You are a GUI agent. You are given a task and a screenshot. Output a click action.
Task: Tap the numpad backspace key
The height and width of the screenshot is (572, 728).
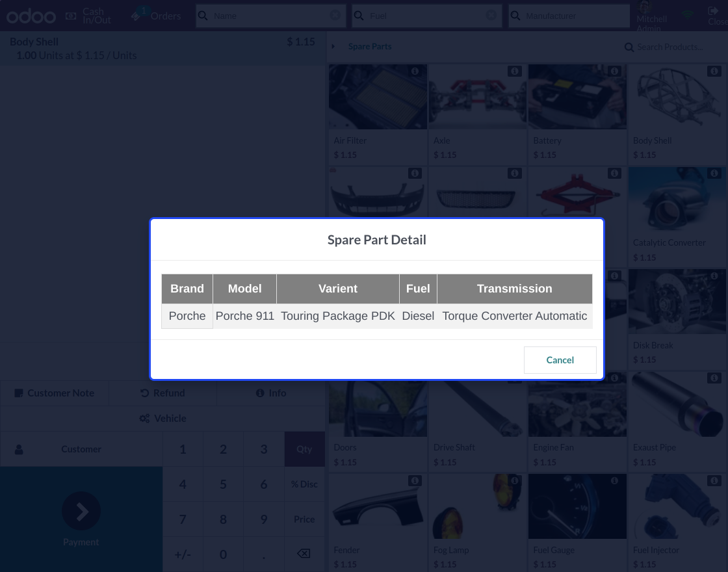[x=305, y=553]
